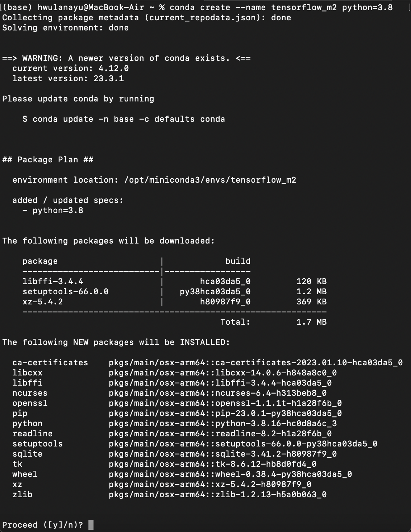
Task: Click the WARNING newer version of conda line
Action: point(126,58)
